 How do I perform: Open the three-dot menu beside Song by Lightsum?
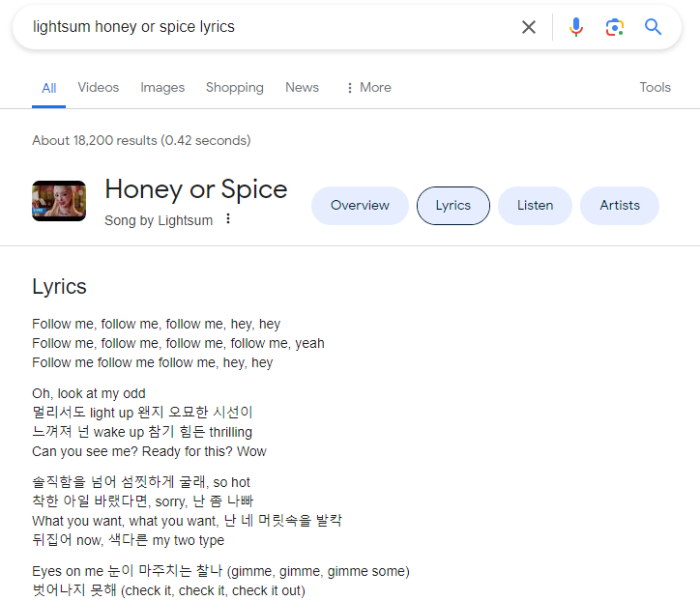coord(228,218)
